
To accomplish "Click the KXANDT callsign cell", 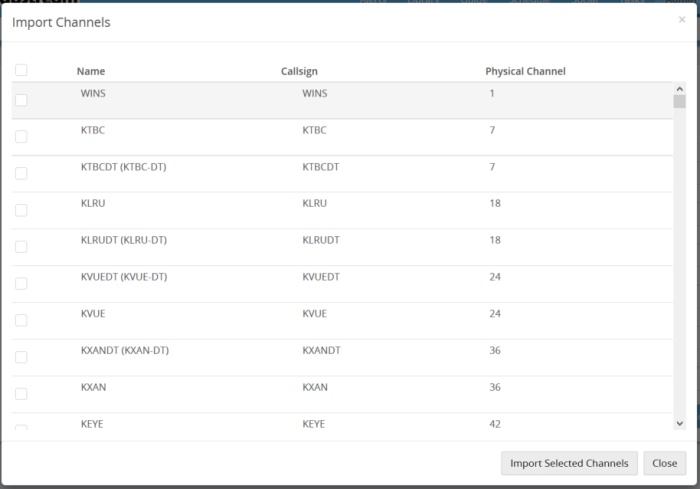I will 321,351.
